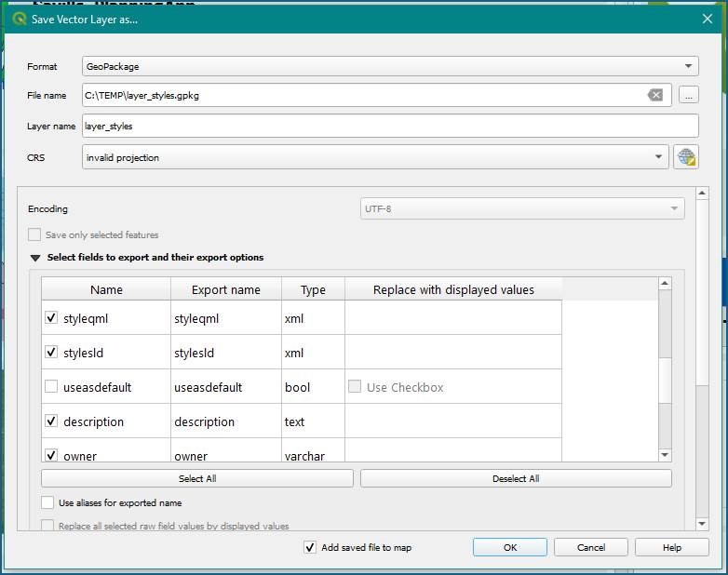
Task: Open the Help button
Action: (672, 547)
